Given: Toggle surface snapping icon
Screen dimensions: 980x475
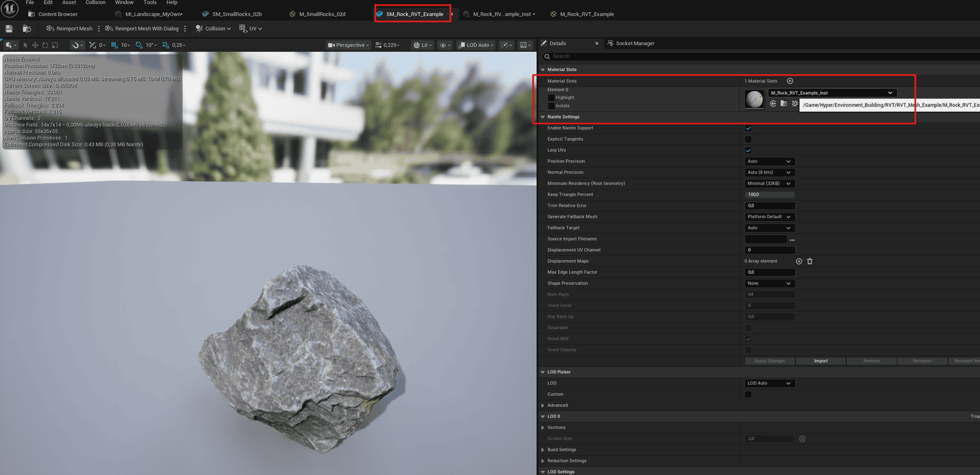Looking at the screenshot, I should [x=93, y=45].
